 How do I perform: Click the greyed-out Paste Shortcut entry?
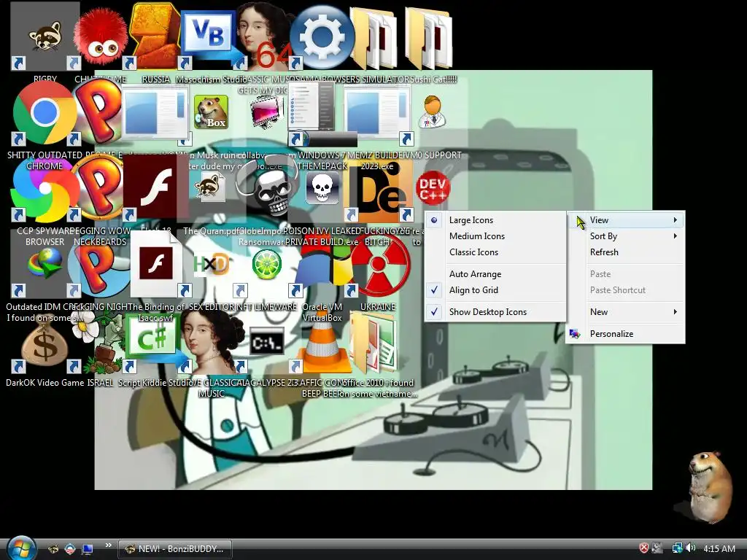tap(625, 290)
